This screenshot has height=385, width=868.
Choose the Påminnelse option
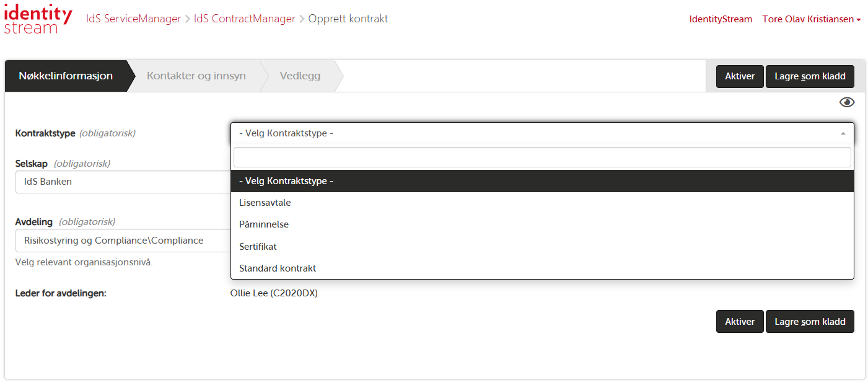pyautogui.click(x=264, y=224)
